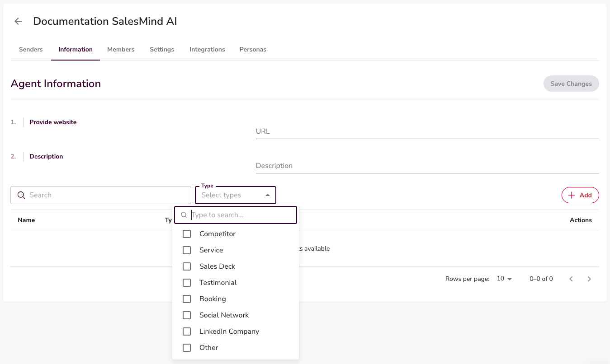The height and width of the screenshot is (364, 610).
Task: Click the back arrow icon
Action: pos(18,21)
